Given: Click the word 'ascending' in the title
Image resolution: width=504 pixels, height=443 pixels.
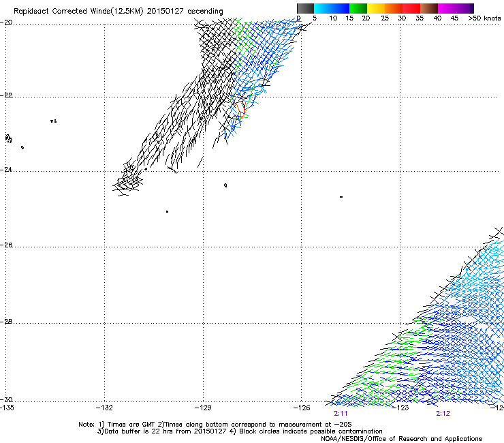Looking at the screenshot, I should pyautogui.click(x=205, y=12).
